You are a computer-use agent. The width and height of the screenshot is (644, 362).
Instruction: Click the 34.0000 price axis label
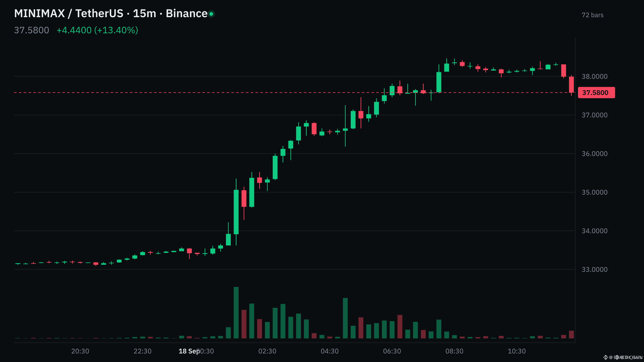click(x=594, y=231)
